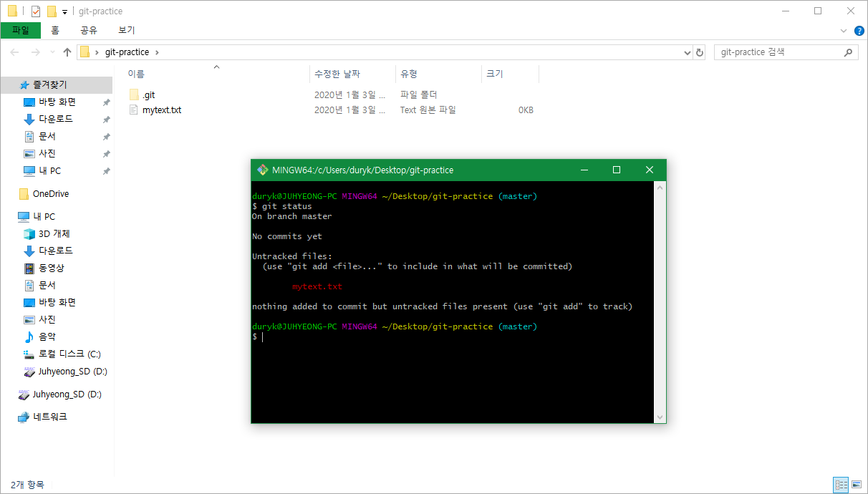The height and width of the screenshot is (494, 868).
Task: Open pinned 사진 under 즐겨찾기
Action: [x=47, y=153]
